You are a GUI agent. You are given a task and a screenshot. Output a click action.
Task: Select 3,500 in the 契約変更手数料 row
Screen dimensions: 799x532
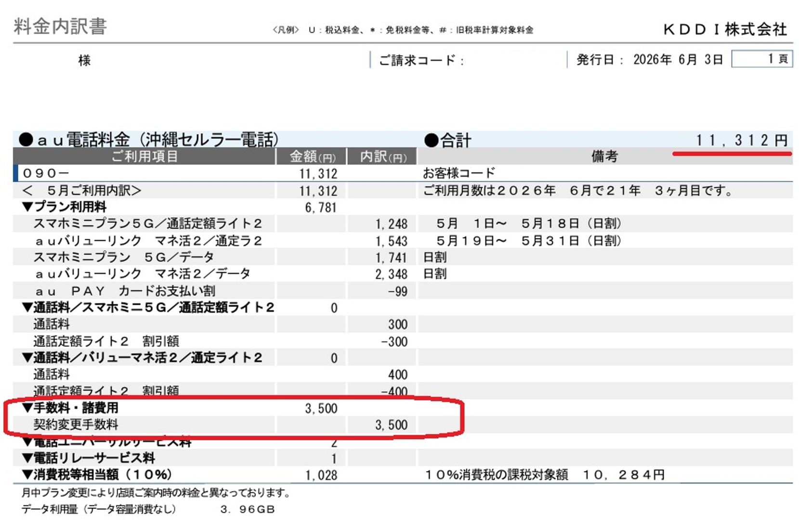click(392, 425)
